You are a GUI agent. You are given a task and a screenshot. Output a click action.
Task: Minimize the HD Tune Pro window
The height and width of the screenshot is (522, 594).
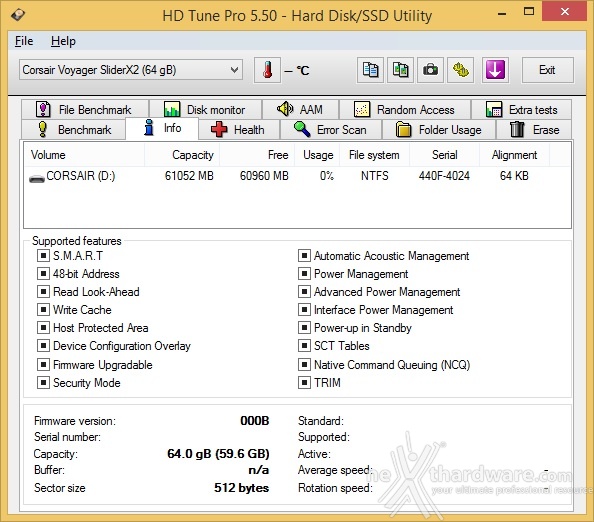coord(502,13)
